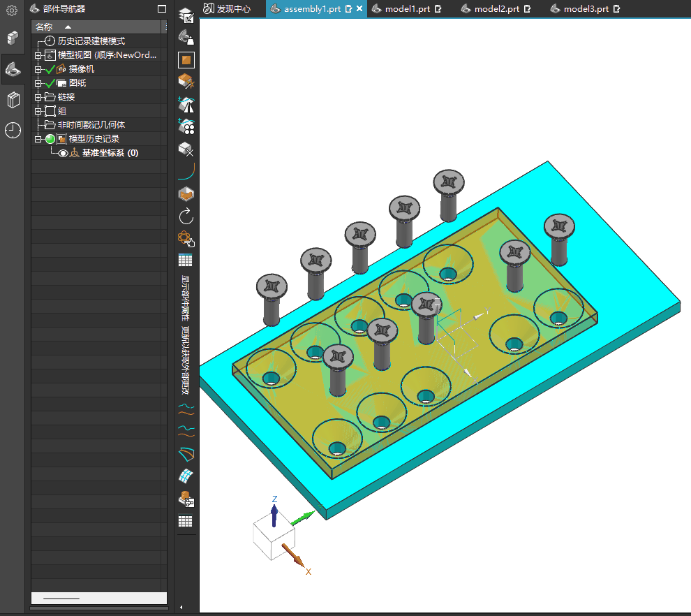Click the orange square icon in vertical toolbar
This screenshot has width=691, height=616.
tap(186, 60)
